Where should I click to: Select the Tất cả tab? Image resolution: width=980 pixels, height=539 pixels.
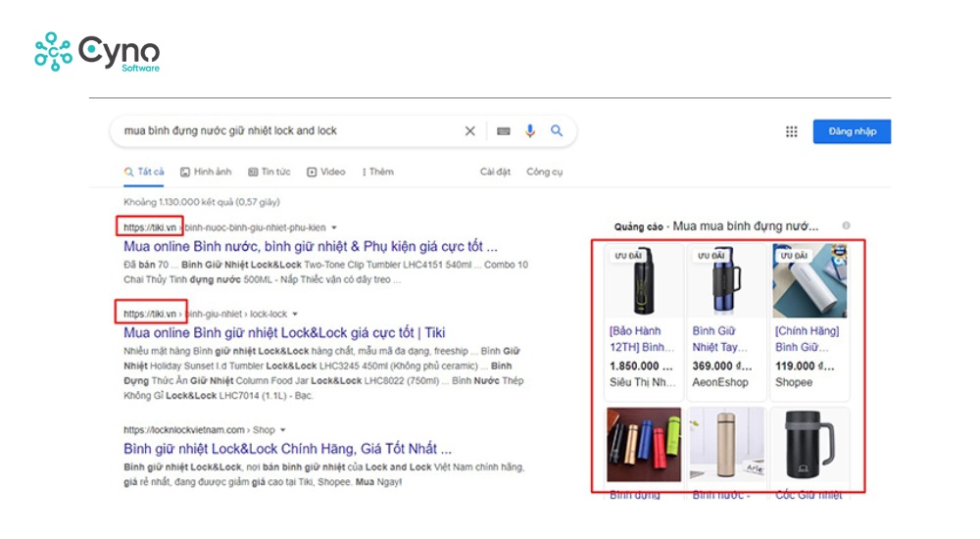(x=144, y=171)
